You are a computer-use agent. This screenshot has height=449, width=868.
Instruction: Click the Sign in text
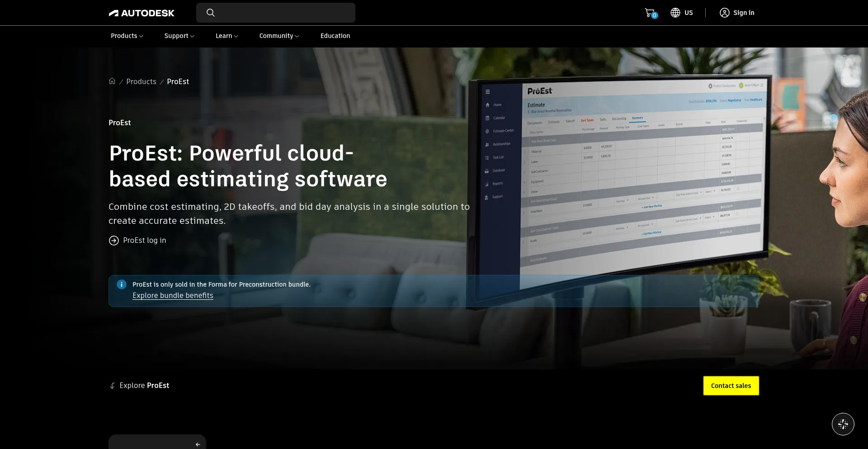pos(744,13)
